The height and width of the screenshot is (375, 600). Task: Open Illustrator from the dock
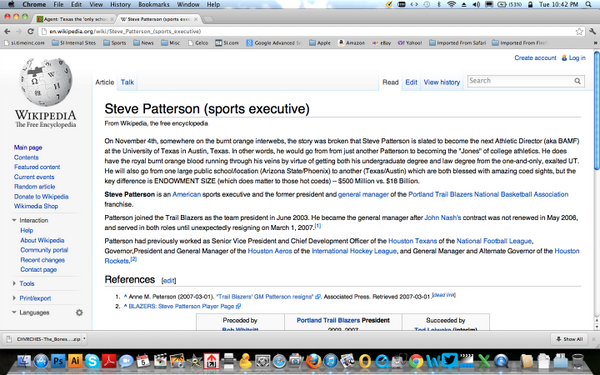tap(75, 361)
